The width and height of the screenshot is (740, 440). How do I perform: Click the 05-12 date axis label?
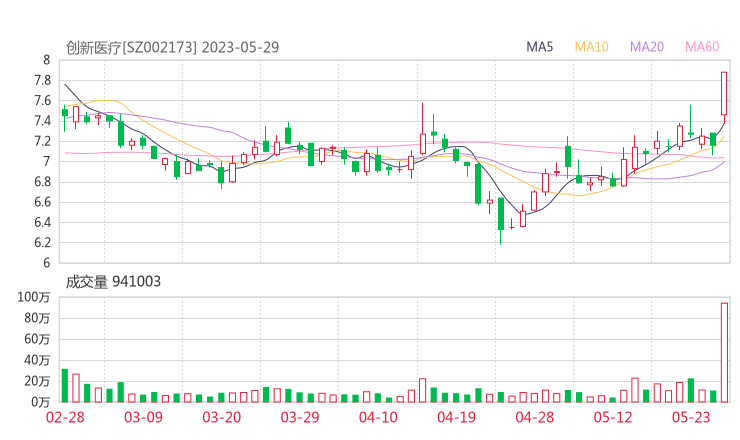(x=613, y=417)
